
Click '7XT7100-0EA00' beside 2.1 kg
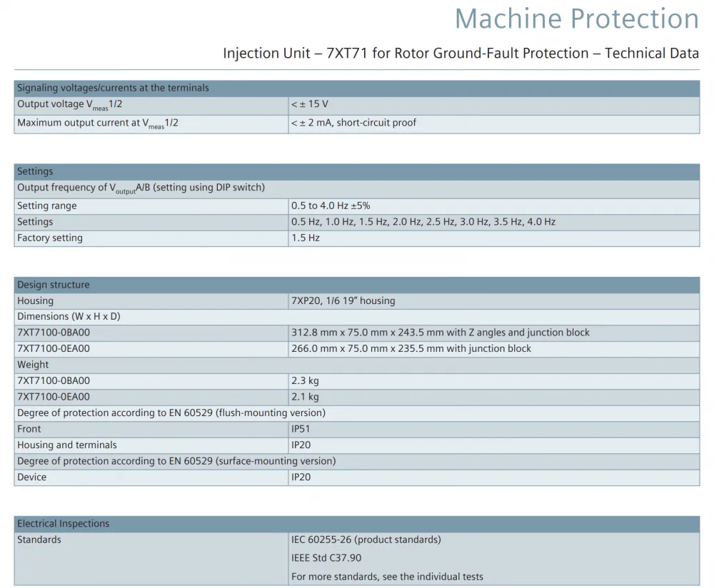tap(54, 397)
